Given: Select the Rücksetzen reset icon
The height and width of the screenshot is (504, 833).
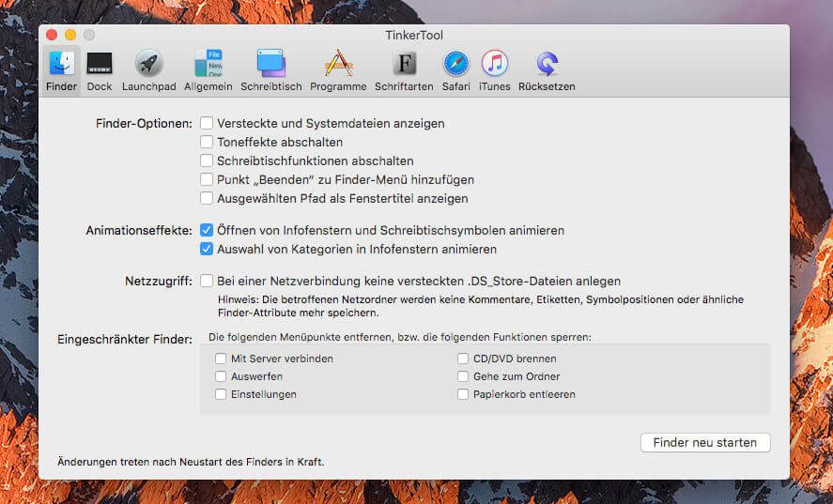Looking at the screenshot, I should click(x=546, y=64).
